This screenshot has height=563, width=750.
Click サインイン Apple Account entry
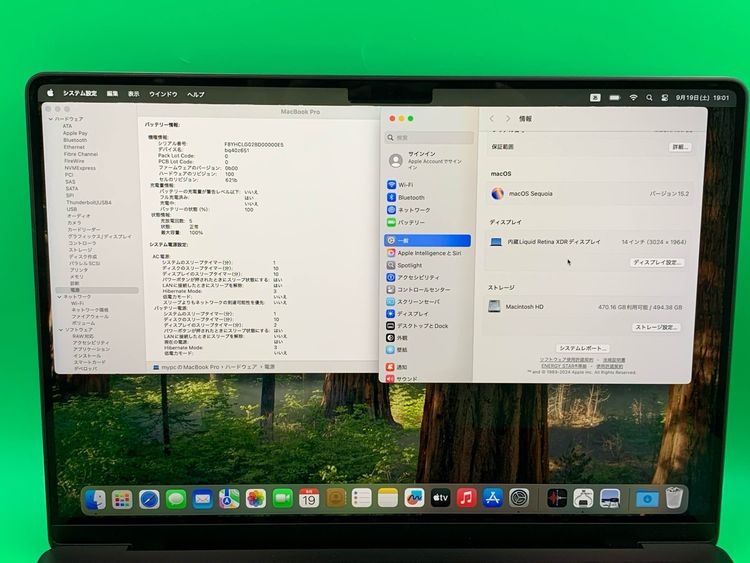coord(428,161)
